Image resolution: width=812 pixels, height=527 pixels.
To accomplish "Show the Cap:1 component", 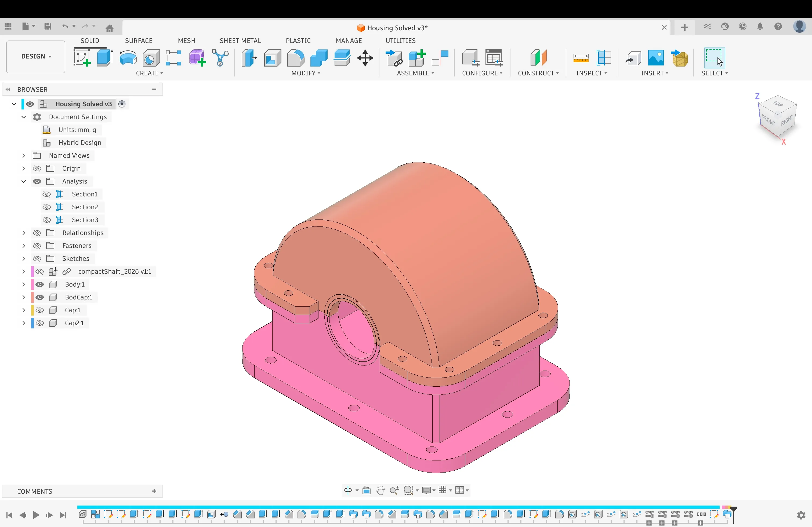I will pyautogui.click(x=39, y=310).
